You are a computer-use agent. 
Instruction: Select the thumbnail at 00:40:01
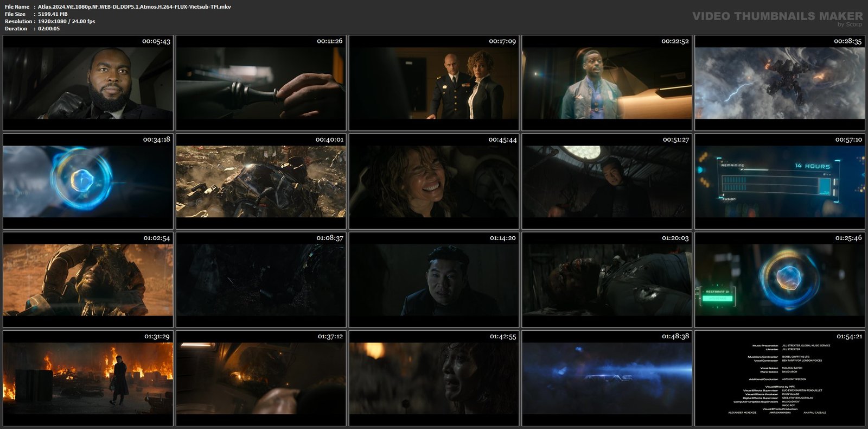point(261,181)
